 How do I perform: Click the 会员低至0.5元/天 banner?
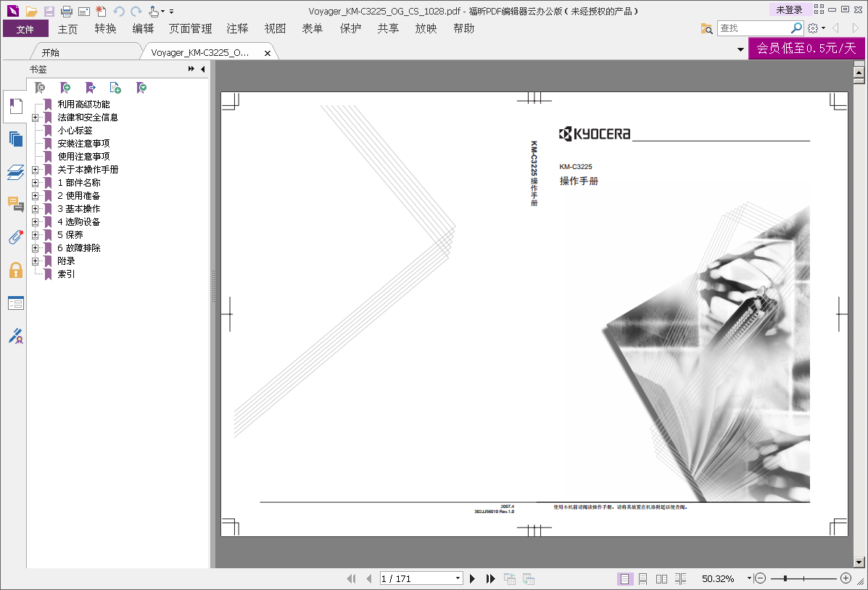tap(806, 48)
